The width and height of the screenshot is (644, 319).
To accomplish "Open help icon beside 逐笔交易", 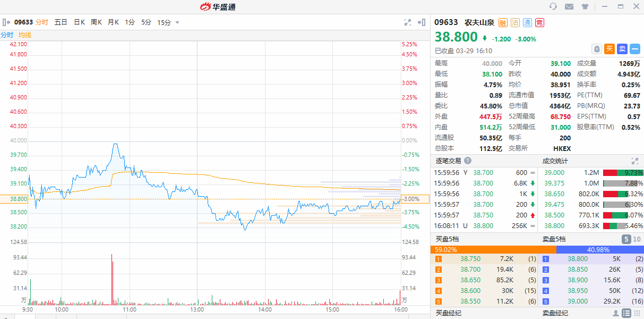I will [x=468, y=161].
